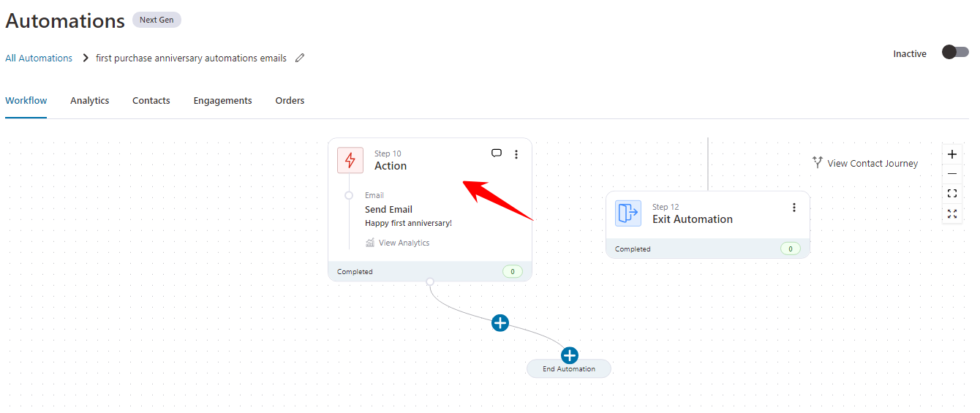Go to the Orders tab
The height and width of the screenshot is (413, 980).
[x=290, y=101]
